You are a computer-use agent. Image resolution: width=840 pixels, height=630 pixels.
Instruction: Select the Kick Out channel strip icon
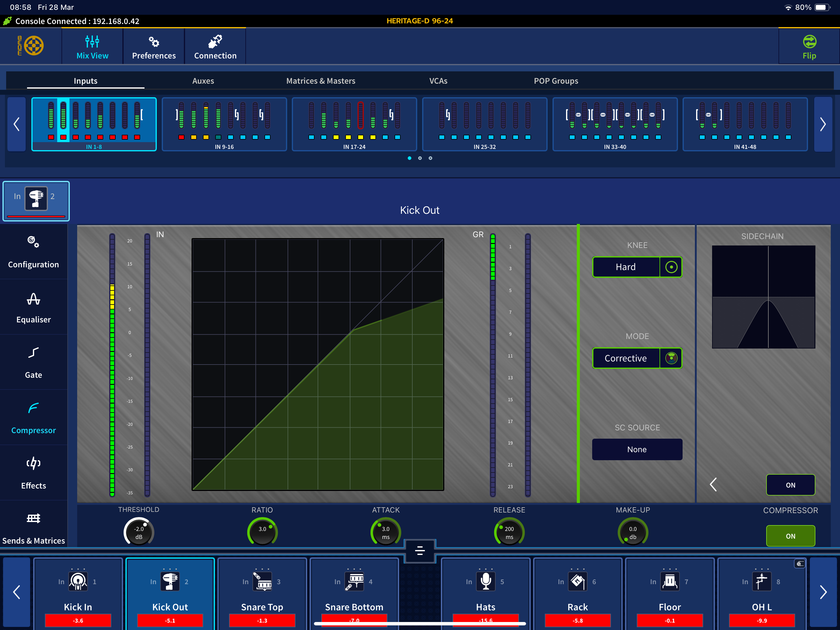(170, 581)
